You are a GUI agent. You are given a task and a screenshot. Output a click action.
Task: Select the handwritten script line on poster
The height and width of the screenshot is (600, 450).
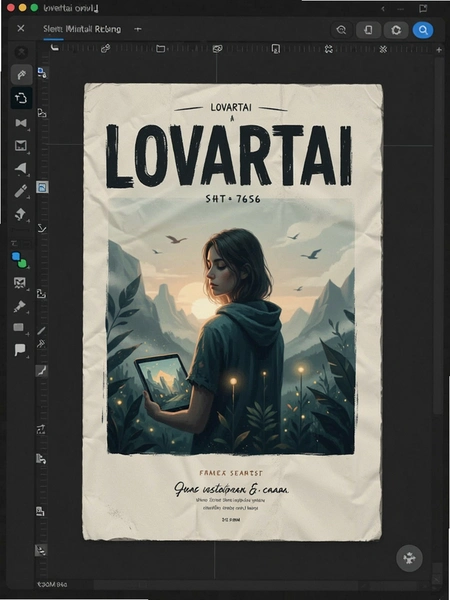(x=231, y=489)
